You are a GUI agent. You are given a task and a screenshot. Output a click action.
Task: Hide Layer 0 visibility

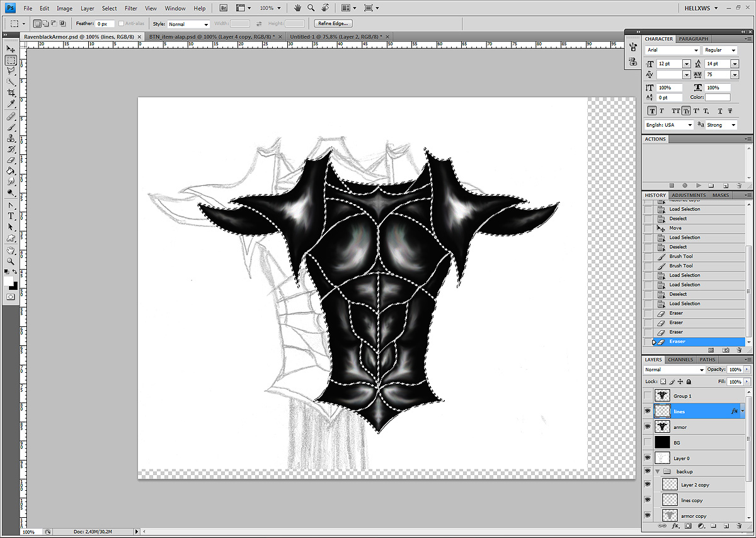coord(647,458)
